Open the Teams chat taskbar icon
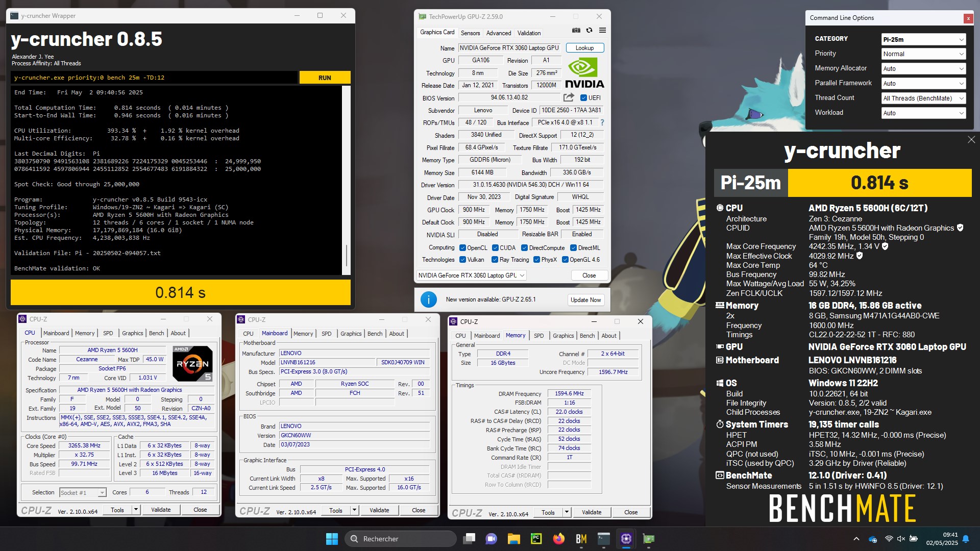The image size is (980, 551). [x=491, y=539]
